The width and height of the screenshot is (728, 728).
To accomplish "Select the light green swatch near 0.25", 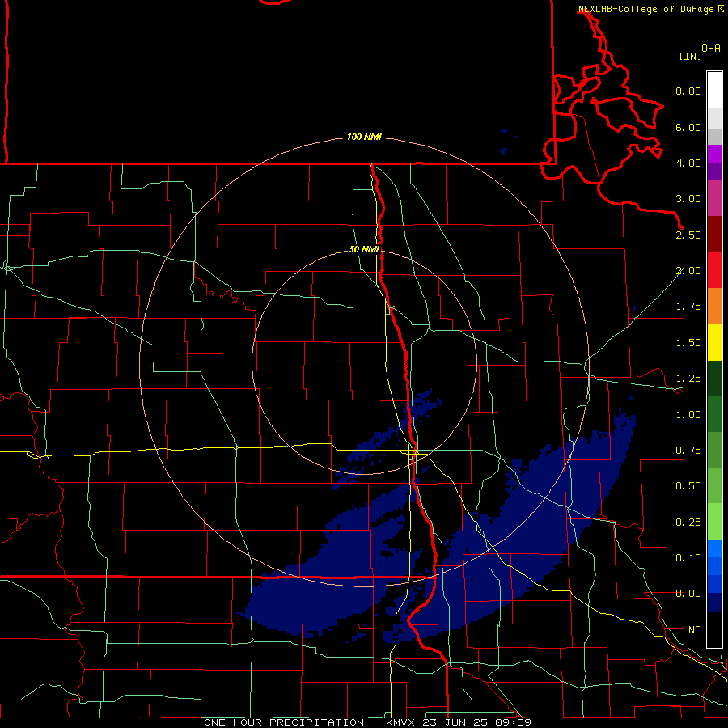I will pos(714,522).
